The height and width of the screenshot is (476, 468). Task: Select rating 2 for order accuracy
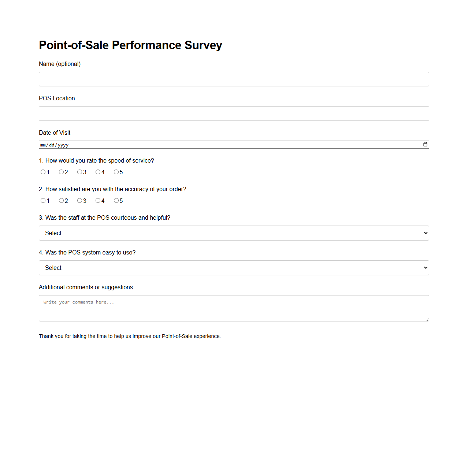point(61,200)
